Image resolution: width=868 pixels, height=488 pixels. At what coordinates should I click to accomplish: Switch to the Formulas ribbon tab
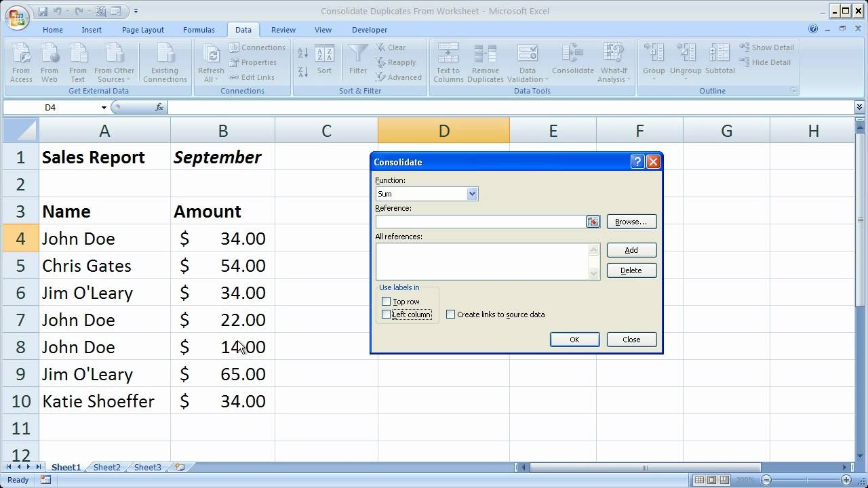199,29
